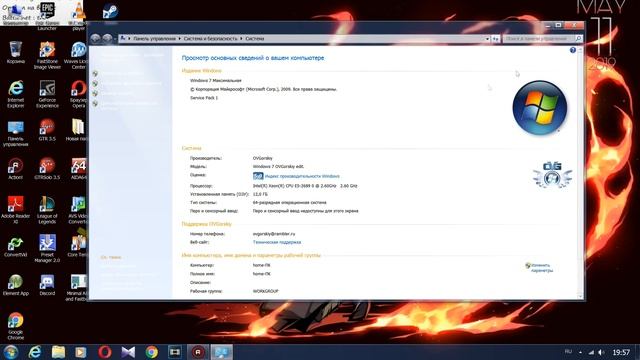Open the RU language indicator in tray

click(x=568, y=351)
